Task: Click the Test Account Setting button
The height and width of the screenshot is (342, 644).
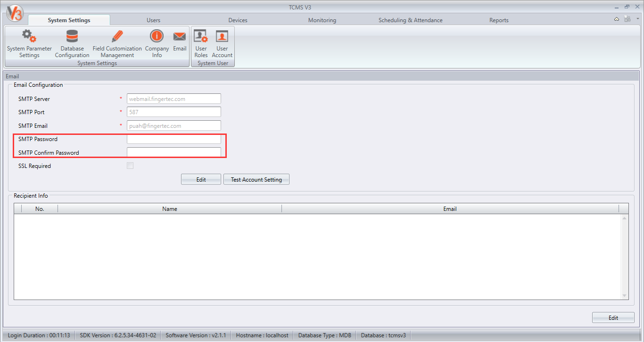Action: (x=256, y=179)
